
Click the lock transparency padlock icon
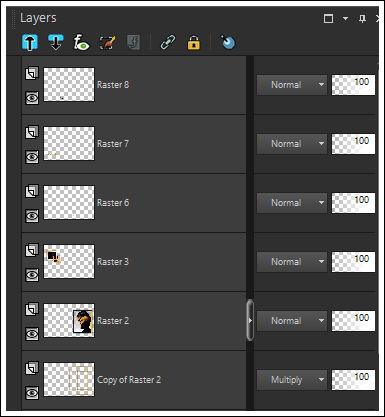tap(194, 43)
